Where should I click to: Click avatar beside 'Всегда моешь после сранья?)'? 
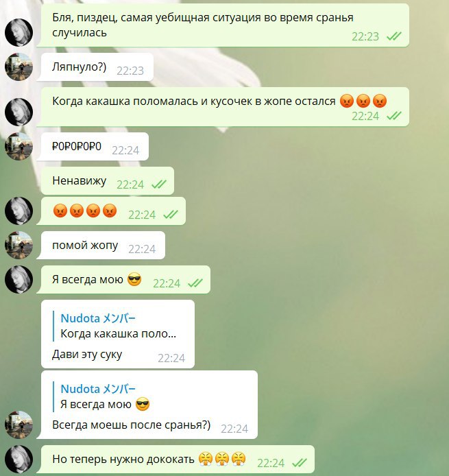(x=19, y=425)
